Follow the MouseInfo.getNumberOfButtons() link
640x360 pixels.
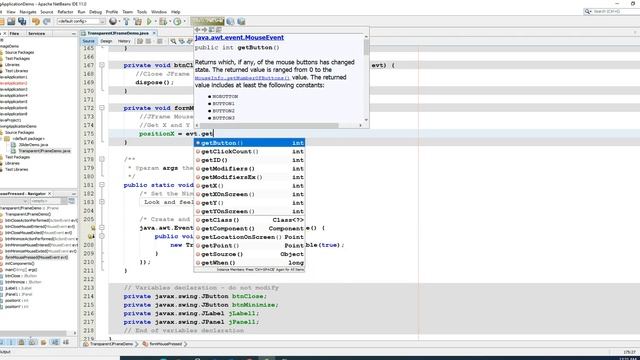point(242,78)
